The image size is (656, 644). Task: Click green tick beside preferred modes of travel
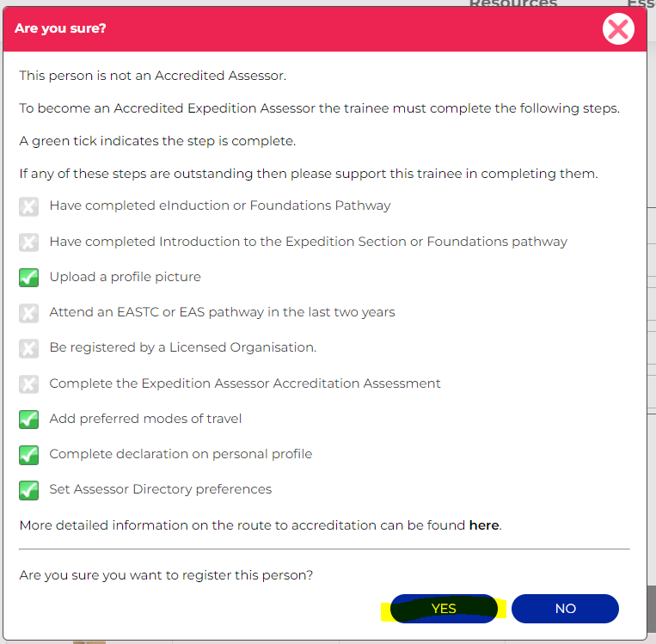pyautogui.click(x=29, y=419)
